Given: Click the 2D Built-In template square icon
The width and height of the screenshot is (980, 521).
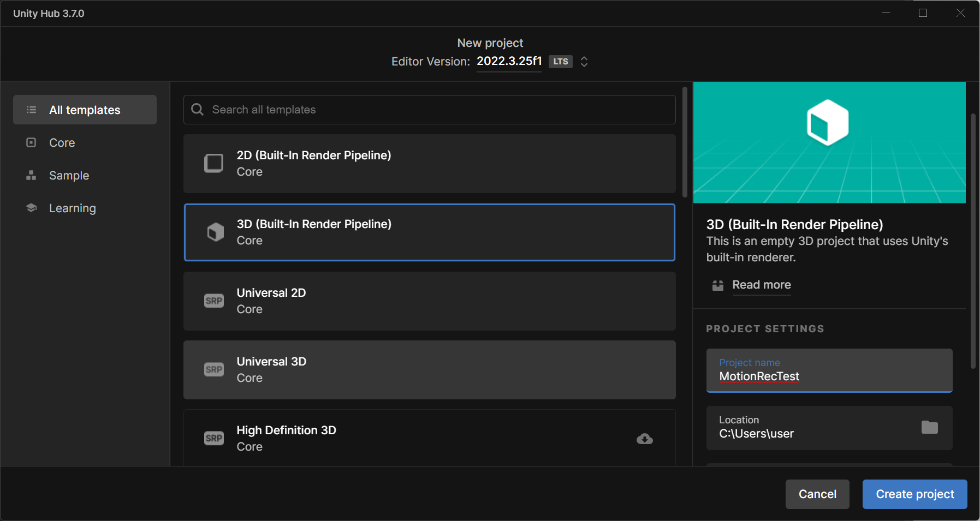Looking at the screenshot, I should coord(213,163).
